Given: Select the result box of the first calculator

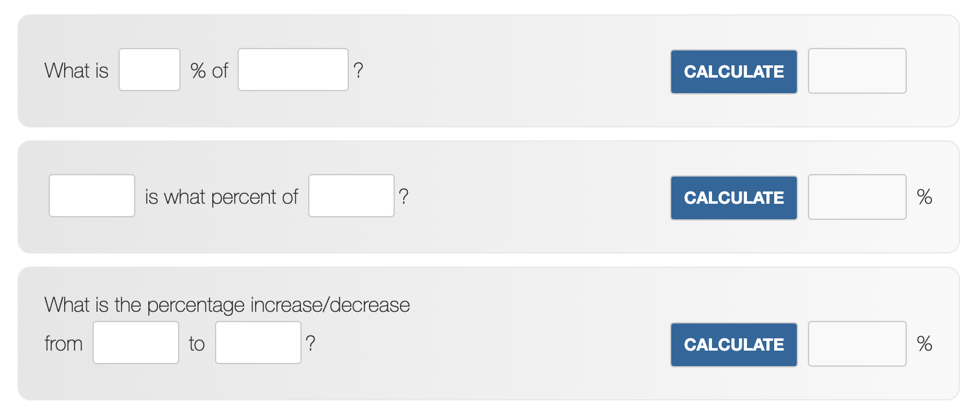Looking at the screenshot, I should coord(857,71).
